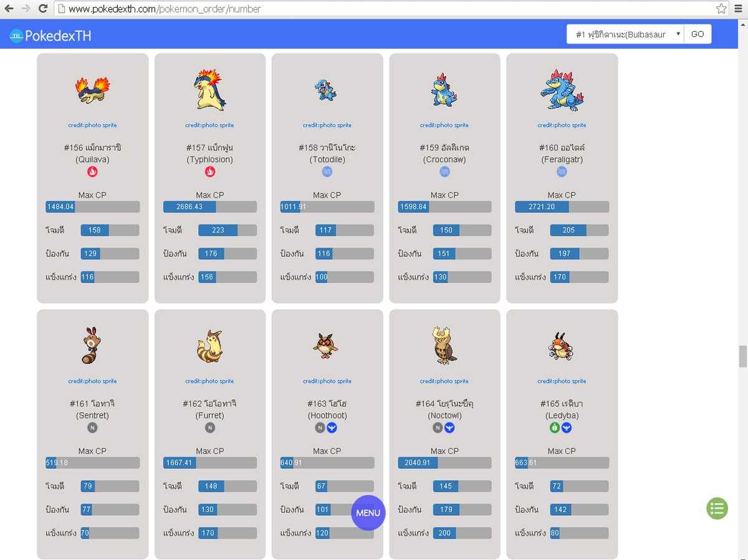Reload the page with the refresh icon
Viewport: 748px width, 560px height.
(x=43, y=9)
